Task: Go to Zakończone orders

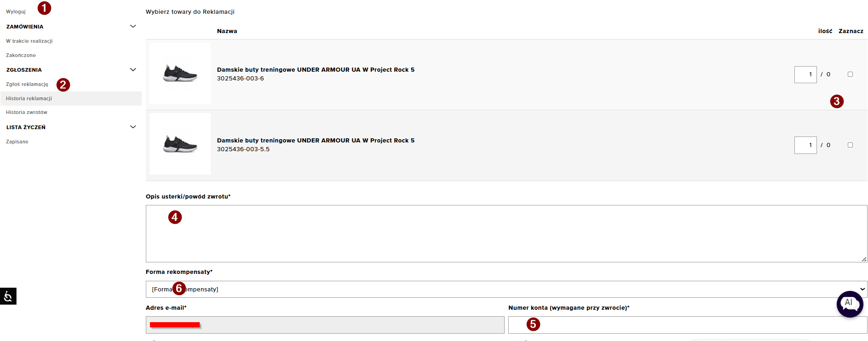Action: (21, 56)
